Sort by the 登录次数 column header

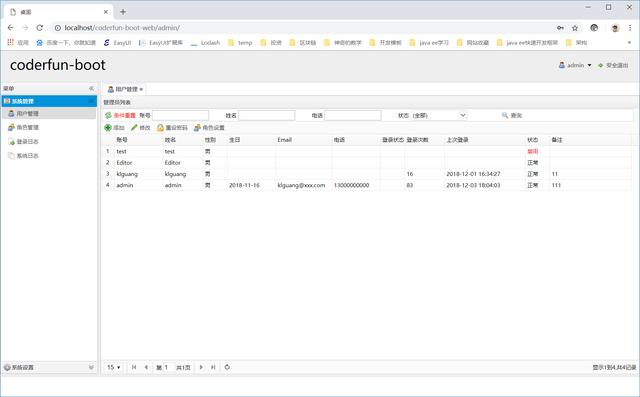[417, 140]
